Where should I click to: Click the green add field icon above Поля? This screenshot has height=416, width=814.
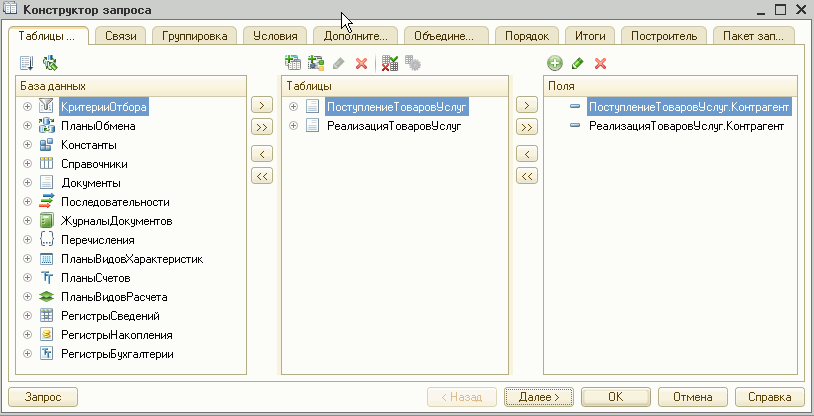pos(555,63)
